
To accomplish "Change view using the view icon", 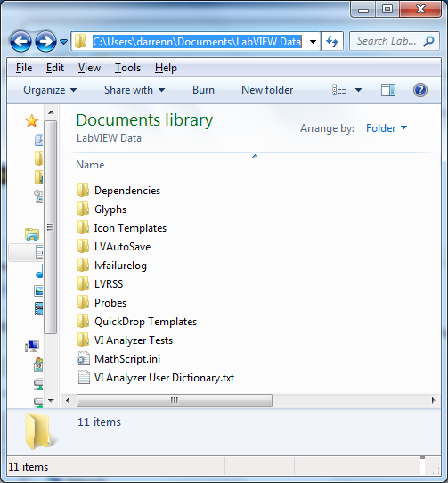I will (x=339, y=90).
